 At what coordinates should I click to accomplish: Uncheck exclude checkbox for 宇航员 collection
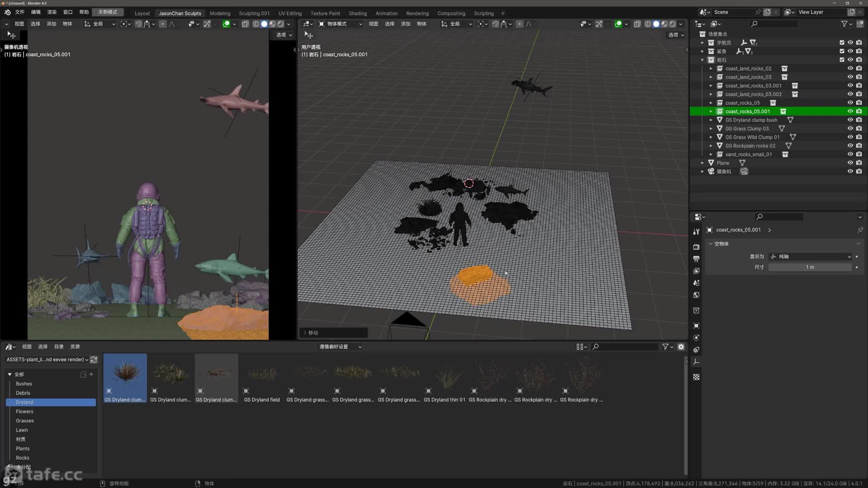(x=842, y=42)
